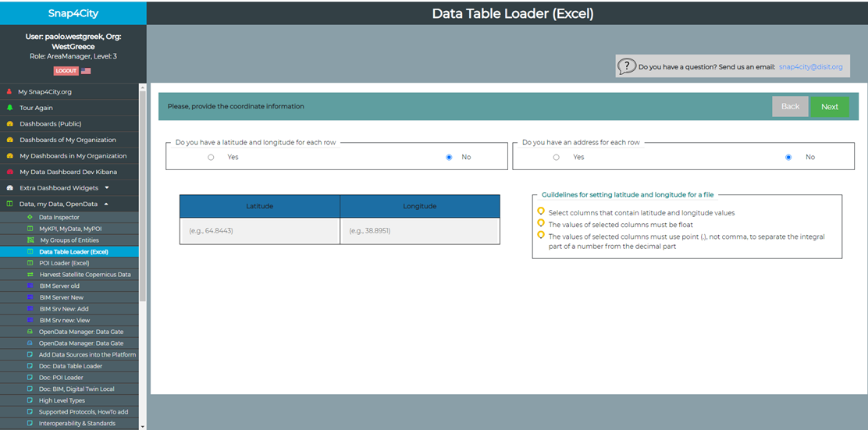Select No for latitude and longitude per row
Viewport: 868px width, 430px height.
449,158
